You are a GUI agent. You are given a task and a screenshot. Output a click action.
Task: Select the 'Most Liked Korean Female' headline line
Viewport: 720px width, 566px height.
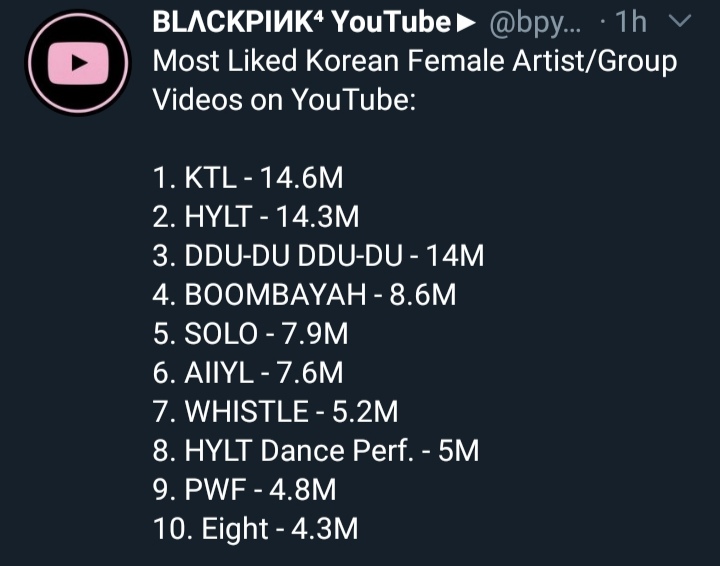tap(414, 61)
